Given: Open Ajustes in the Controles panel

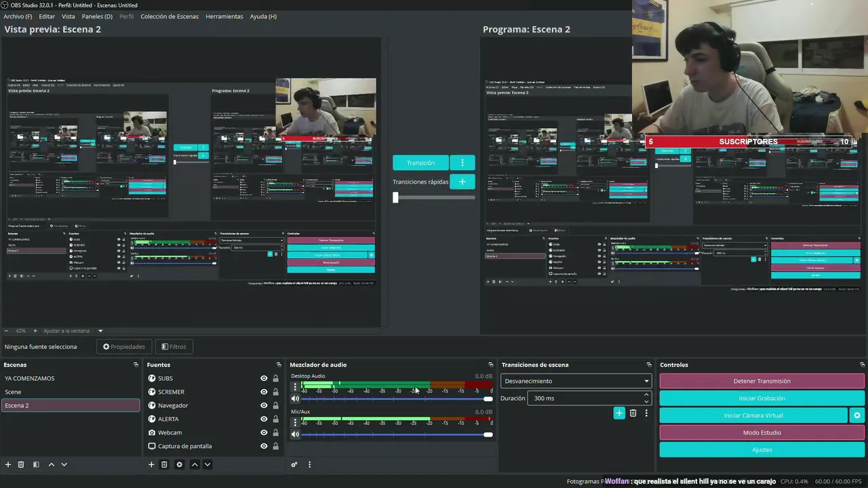Looking at the screenshot, I should coord(762,449).
